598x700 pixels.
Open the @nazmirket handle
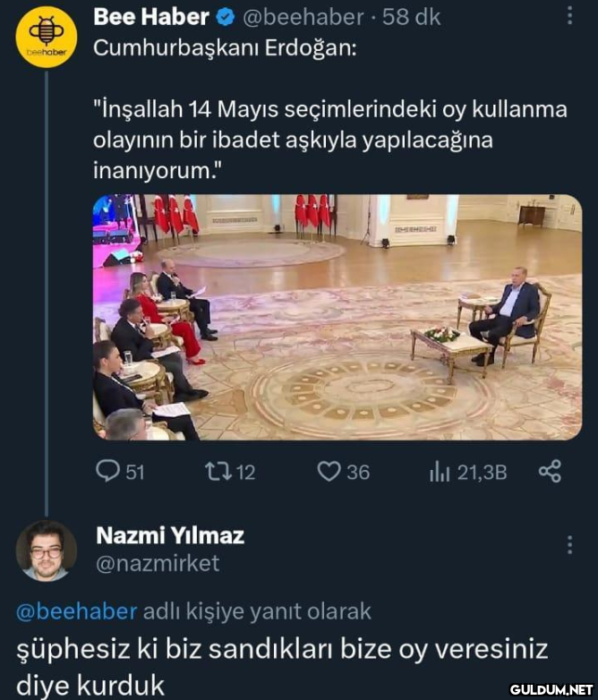[x=157, y=563]
